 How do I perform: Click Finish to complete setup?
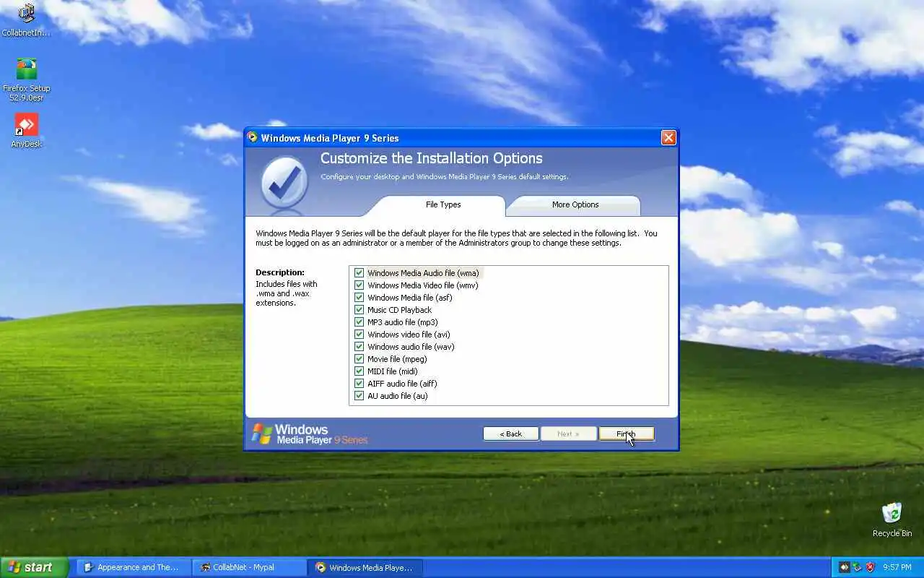click(627, 433)
